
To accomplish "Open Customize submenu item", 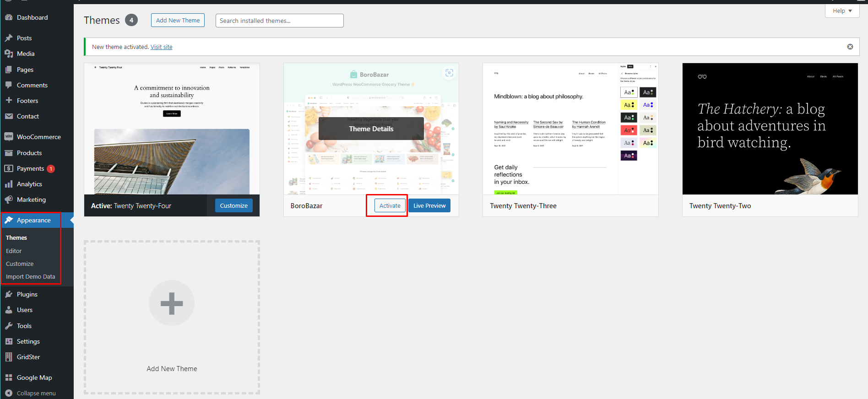I will (x=20, y=264).
